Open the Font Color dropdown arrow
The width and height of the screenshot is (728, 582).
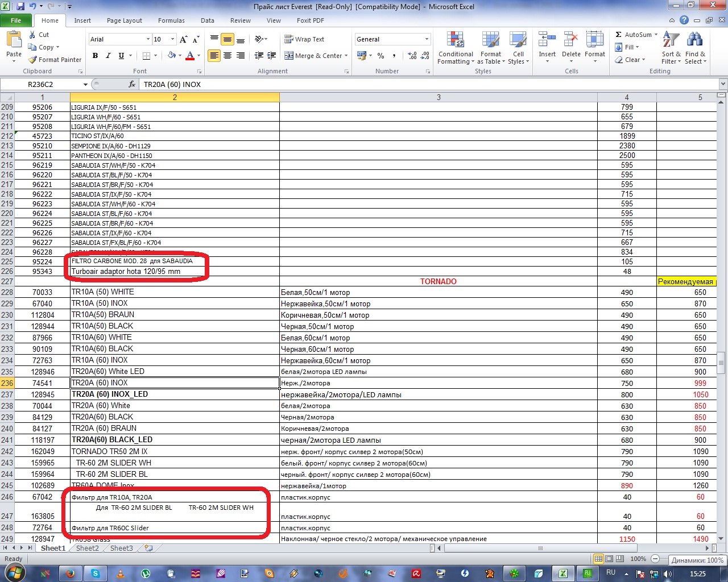point(198,56)
